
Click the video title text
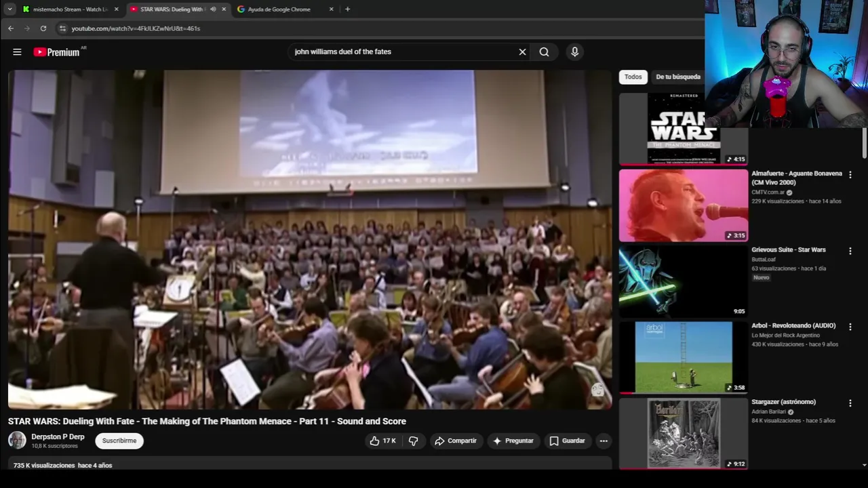(x=207, y=421)
